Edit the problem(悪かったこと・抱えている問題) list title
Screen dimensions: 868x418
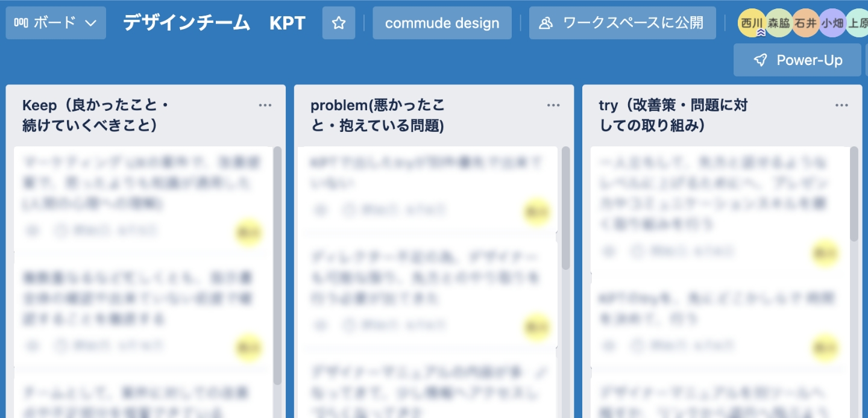click(x=378, y=116)
